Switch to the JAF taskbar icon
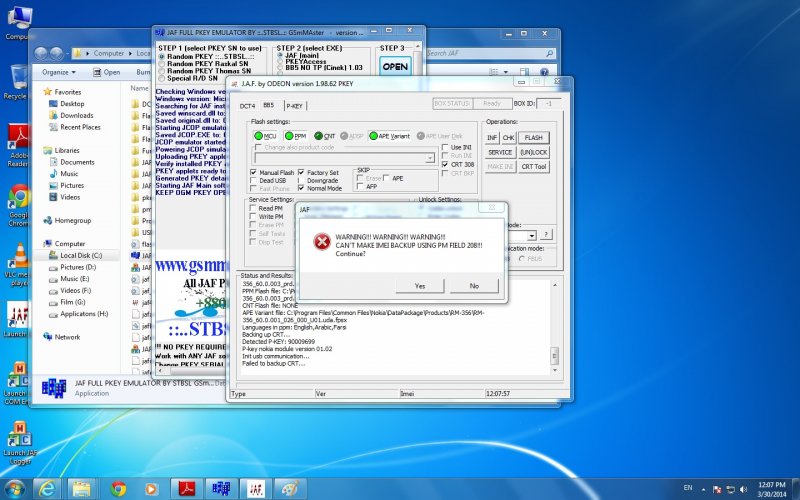 [x=256, y=489]
